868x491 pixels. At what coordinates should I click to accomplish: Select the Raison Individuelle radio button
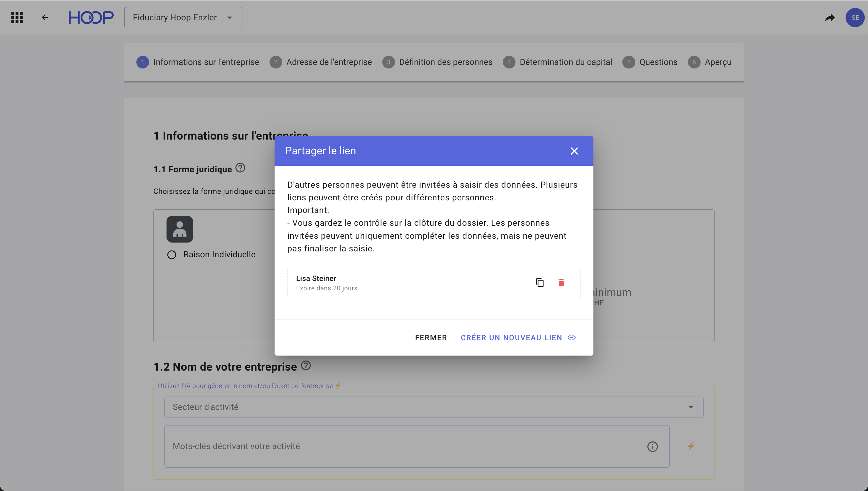pos(172,255)
